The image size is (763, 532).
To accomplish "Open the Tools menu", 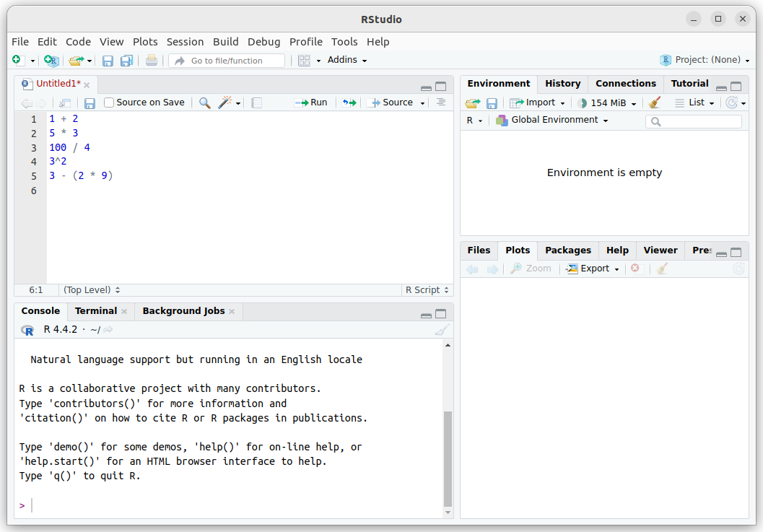I will pos(344,42).
